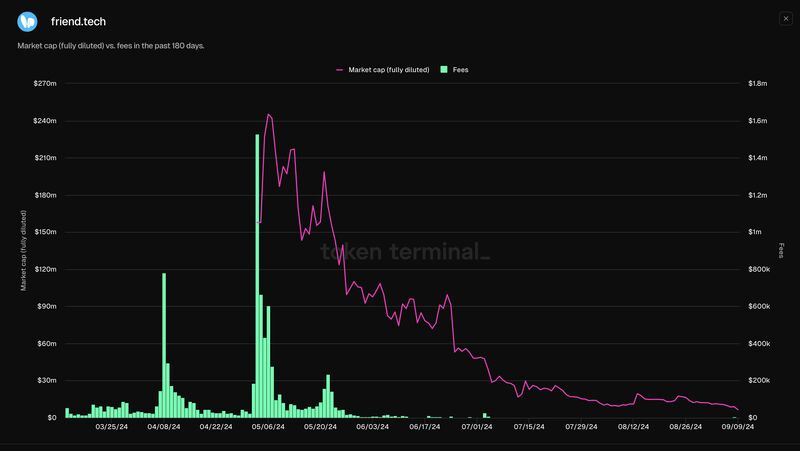800x451 pixels.
Task: Click the 04/22/24 date label
Action: pyautogui.click(x=216, y=427)
